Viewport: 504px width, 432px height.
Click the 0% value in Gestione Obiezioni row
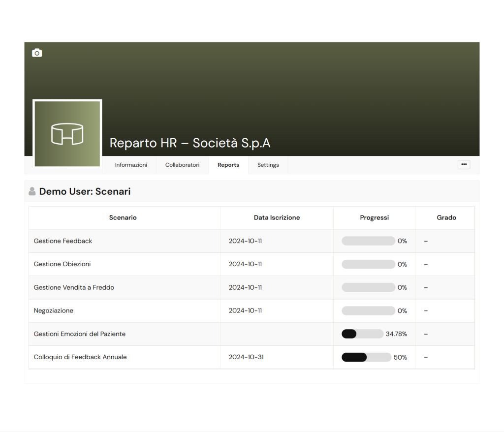click(402, 264)
